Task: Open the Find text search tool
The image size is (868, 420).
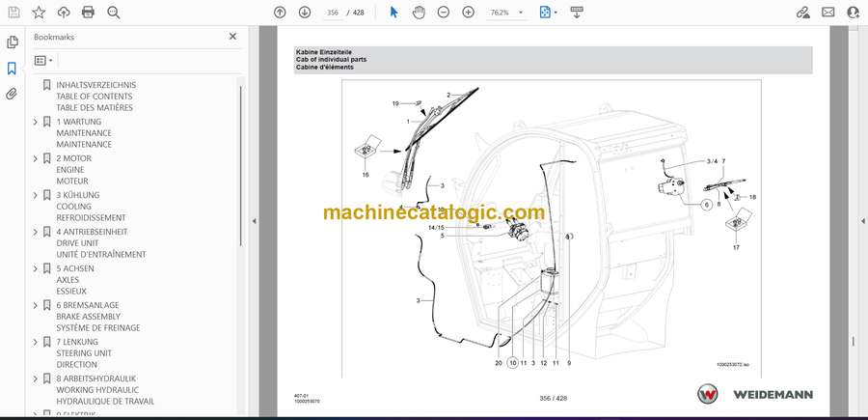Action: [114, 13]
